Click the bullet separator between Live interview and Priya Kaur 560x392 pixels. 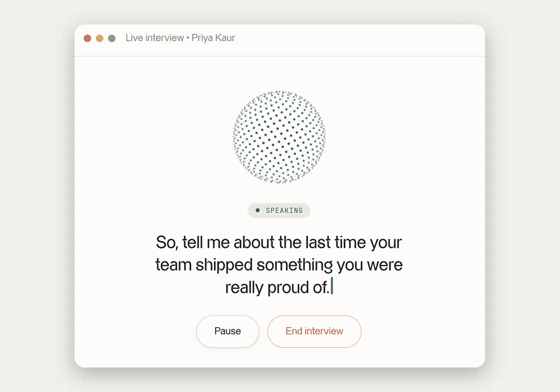click(x=188, y=38)
